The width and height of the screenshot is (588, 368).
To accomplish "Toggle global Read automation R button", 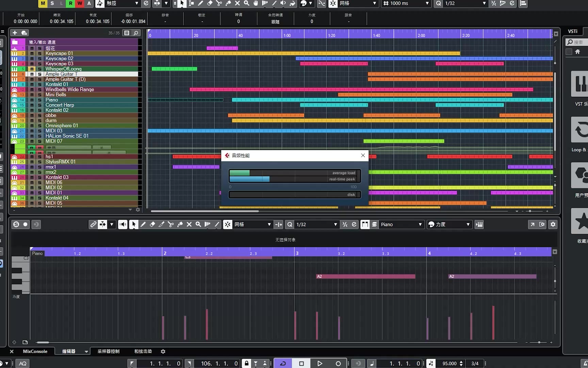I will tap(70, 3).
